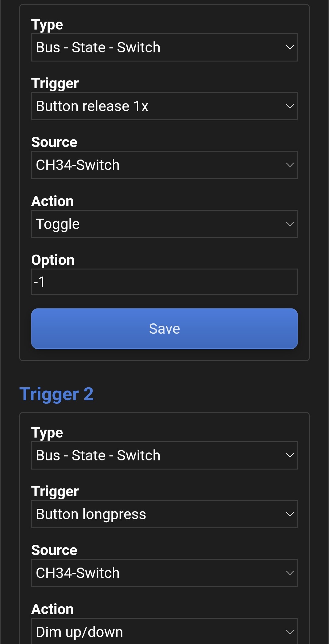Image resolution: width=329 pixels, height=644 pixels.
Task: Click chevron arrow of Button release 1x dropdown
Action: click(290, 106)
